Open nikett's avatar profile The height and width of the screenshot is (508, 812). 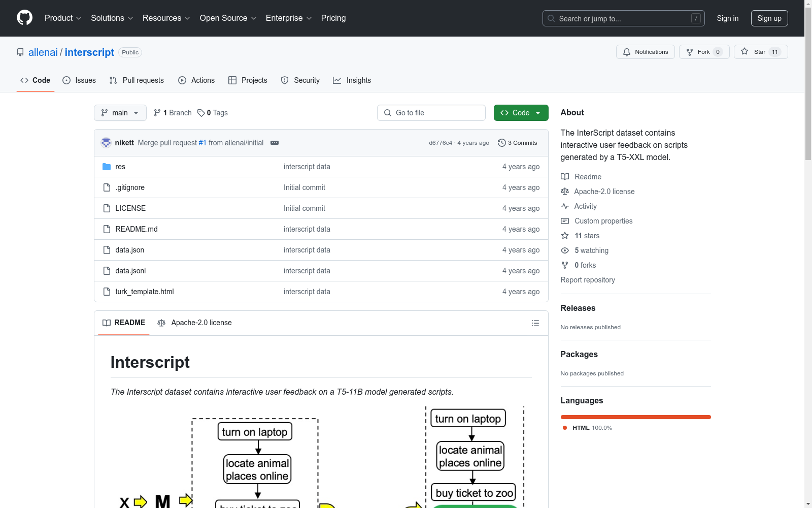pos(106,143)
